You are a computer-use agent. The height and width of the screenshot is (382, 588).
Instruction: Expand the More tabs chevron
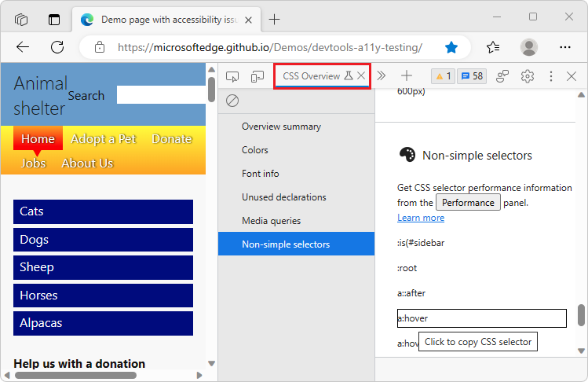click(382, 76)
